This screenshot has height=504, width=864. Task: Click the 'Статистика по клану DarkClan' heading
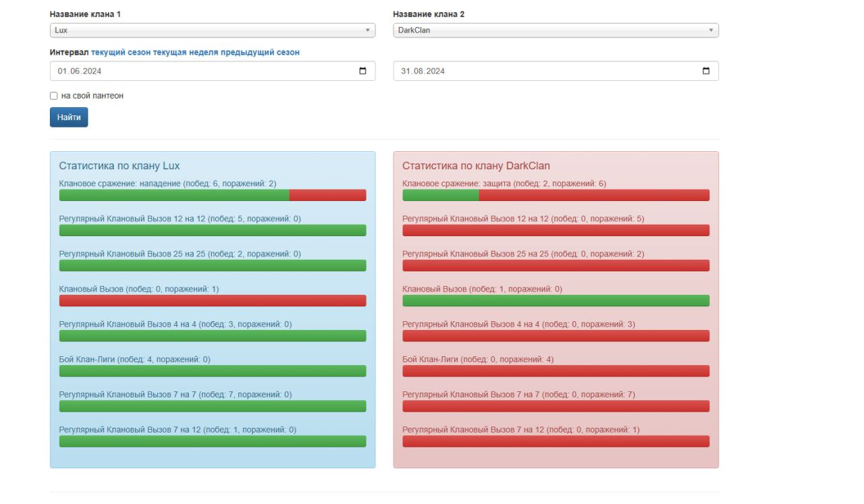(x=476, y=166)
